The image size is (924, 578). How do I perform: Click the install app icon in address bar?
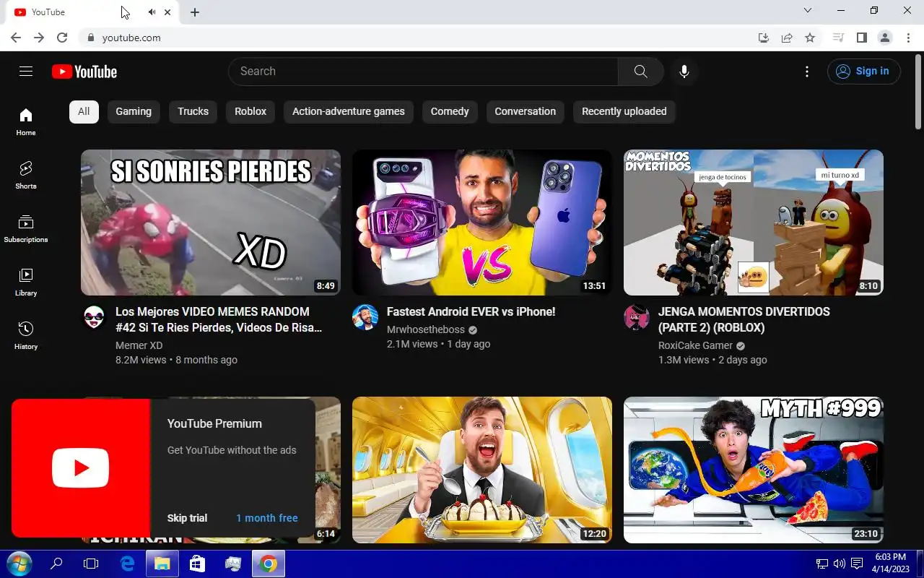coord(764,38)
